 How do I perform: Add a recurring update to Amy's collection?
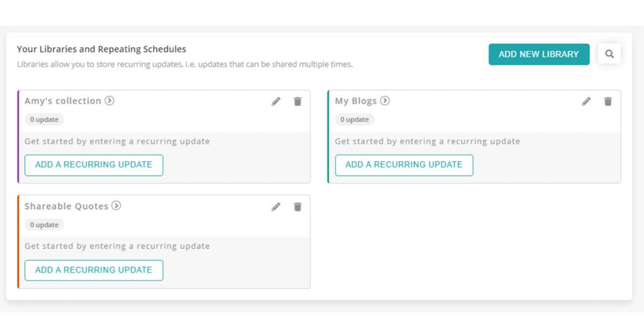click(x=94, y=165)
